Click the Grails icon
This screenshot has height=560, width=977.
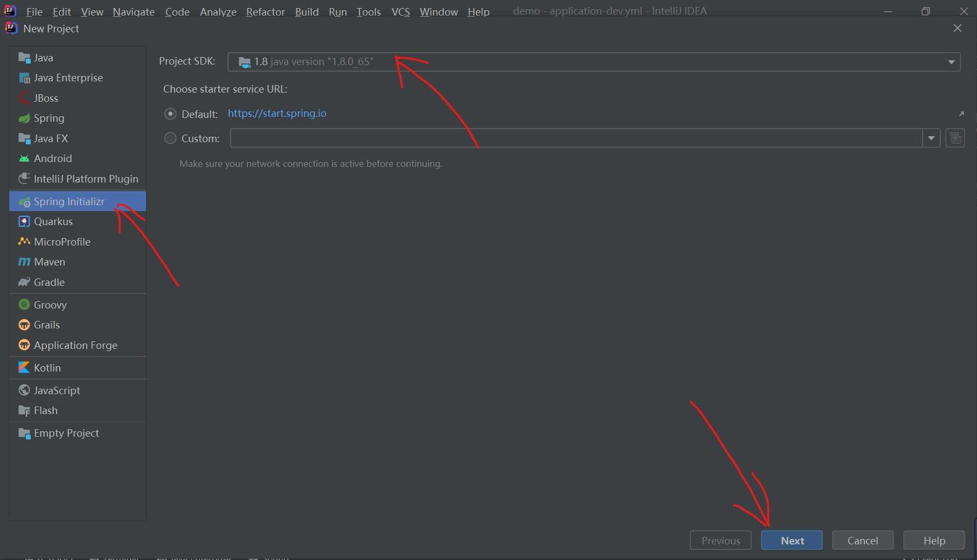[x=24, y=325]
